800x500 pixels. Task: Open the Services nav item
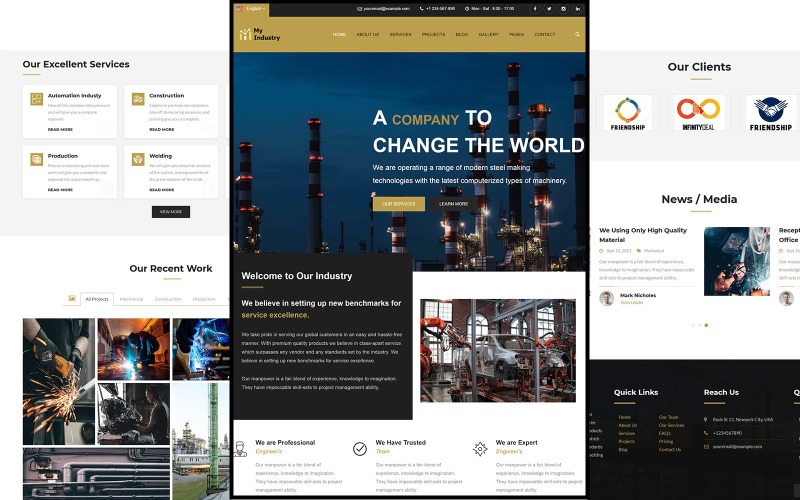pos(401,35)
